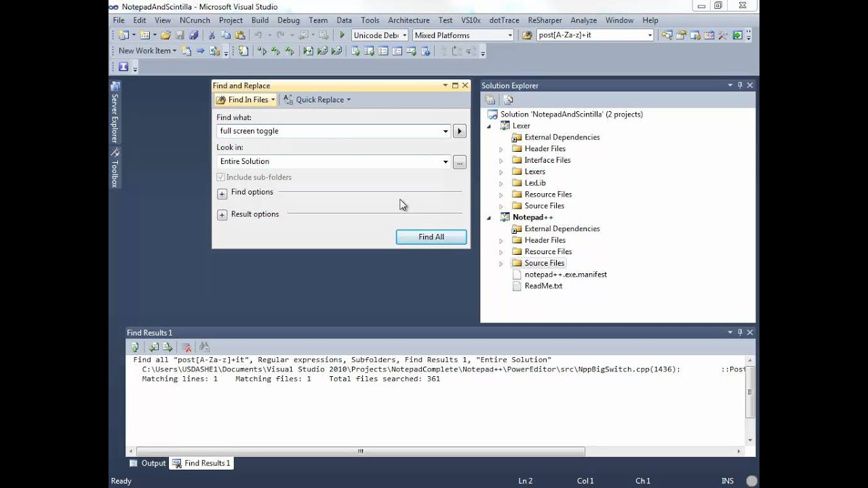Click the Save All toolbar icon
The width and height of the screenshot is (868, 488).
pos(194,35)
